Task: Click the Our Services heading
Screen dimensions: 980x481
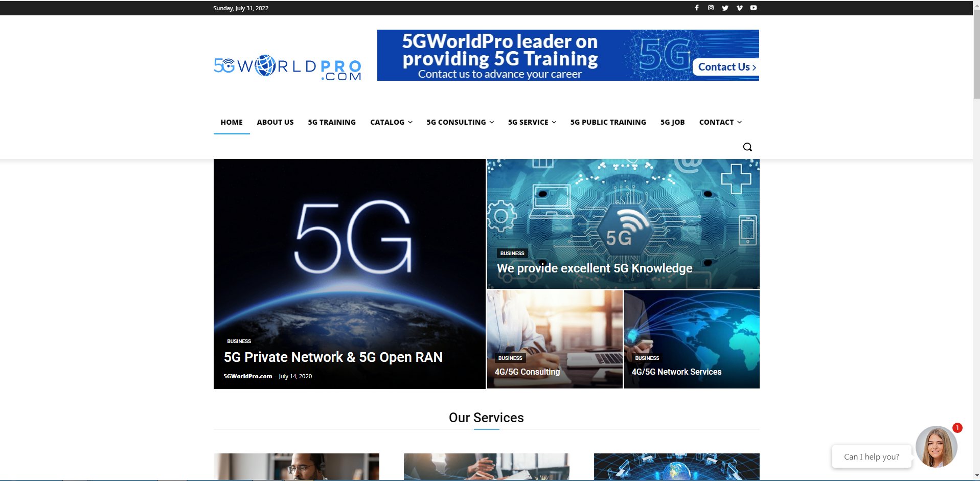Action: 486,418
